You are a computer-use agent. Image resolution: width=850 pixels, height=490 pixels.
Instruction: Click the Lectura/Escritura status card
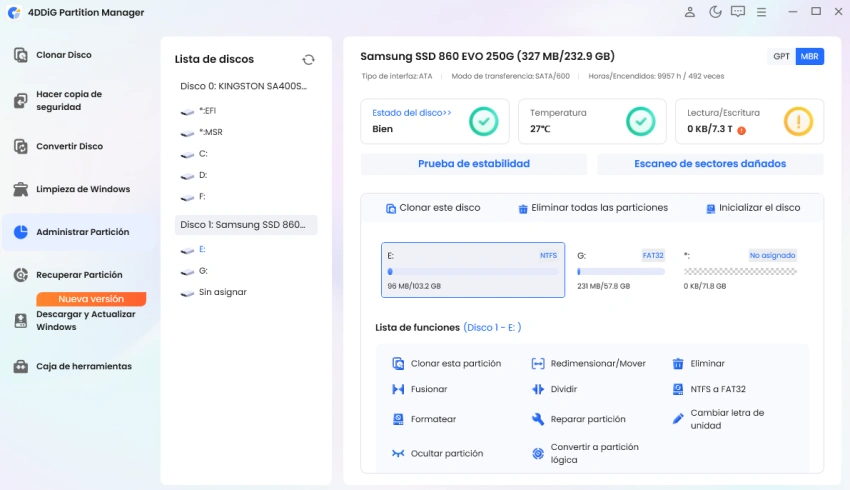pyautogui.click(x=749, y=121)
